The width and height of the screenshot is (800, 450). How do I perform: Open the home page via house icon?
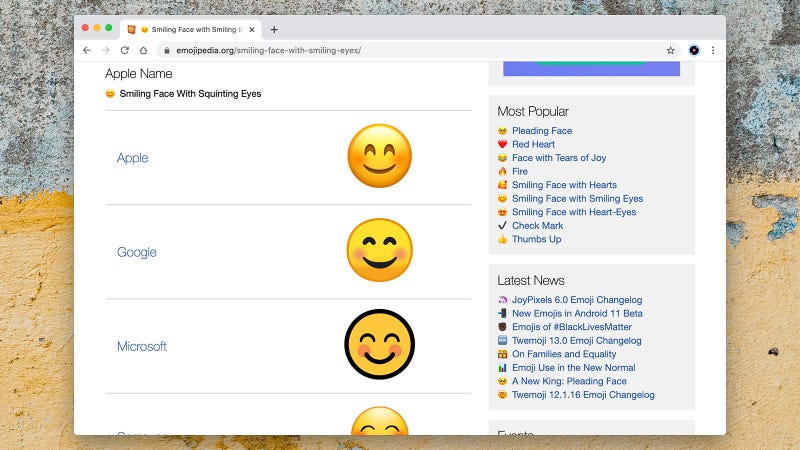coord(143,51)
